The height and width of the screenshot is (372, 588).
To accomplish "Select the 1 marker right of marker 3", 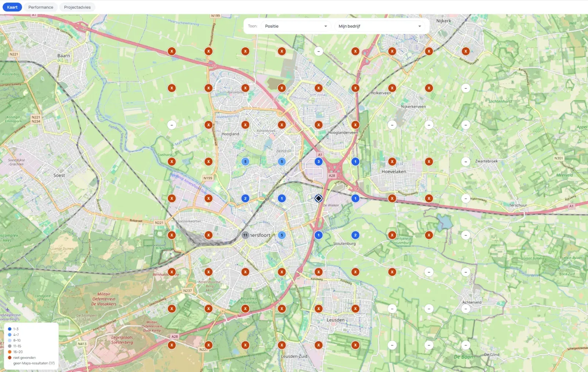I will click(x=355, y=162).
